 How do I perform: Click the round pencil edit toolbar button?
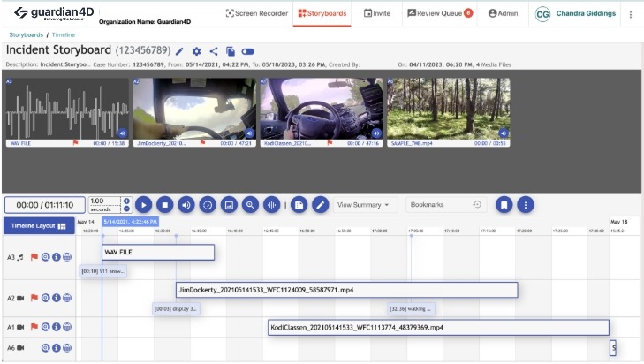(321, 205)
